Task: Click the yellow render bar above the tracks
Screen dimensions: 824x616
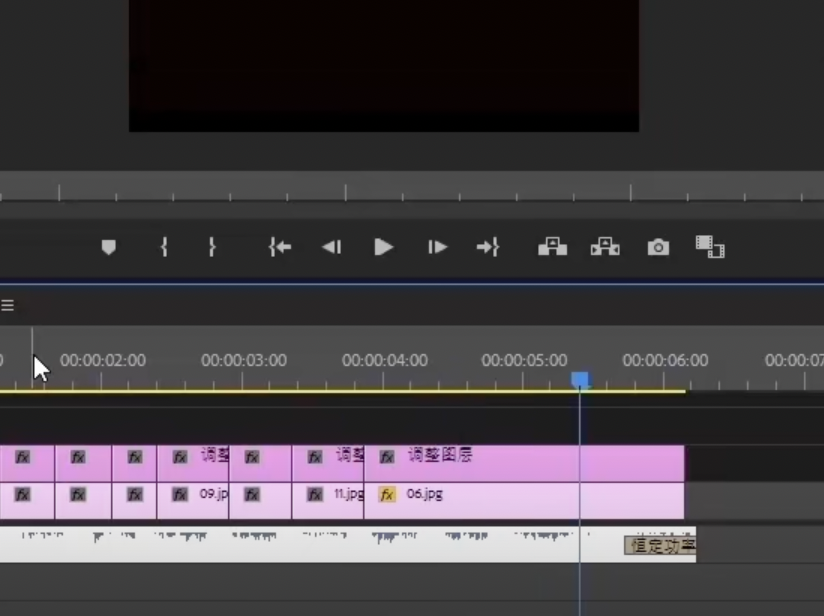Action: (343, 391)
